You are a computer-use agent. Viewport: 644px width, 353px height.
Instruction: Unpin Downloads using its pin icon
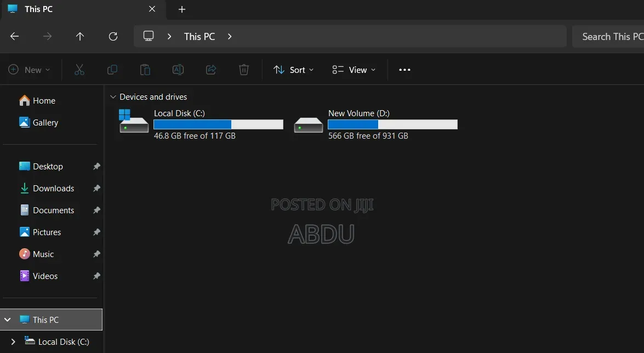pyautogui.click(x=96, y=188)
